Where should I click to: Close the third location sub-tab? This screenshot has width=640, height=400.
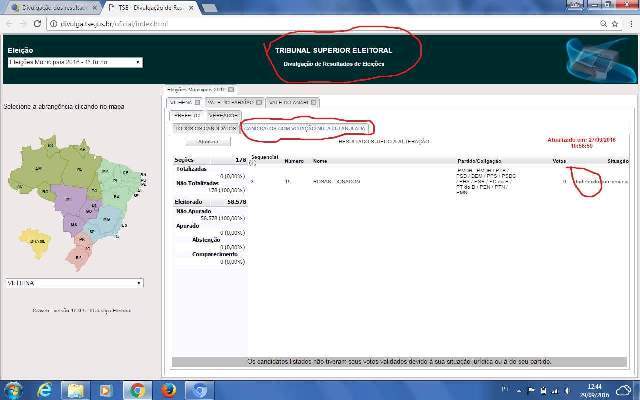[x=313, y=102]
